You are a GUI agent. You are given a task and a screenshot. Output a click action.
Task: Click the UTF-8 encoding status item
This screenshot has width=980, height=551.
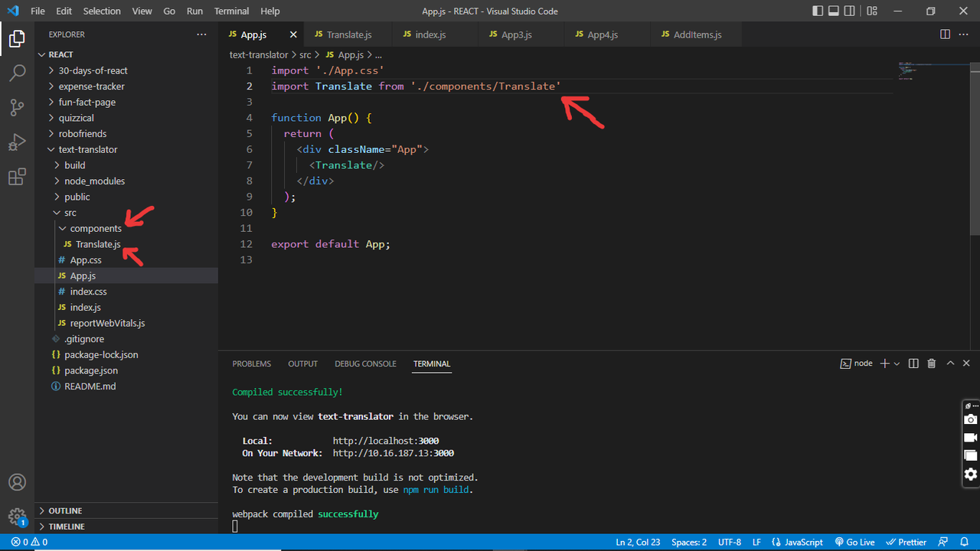pyautogui.click(x=729, y=542)
